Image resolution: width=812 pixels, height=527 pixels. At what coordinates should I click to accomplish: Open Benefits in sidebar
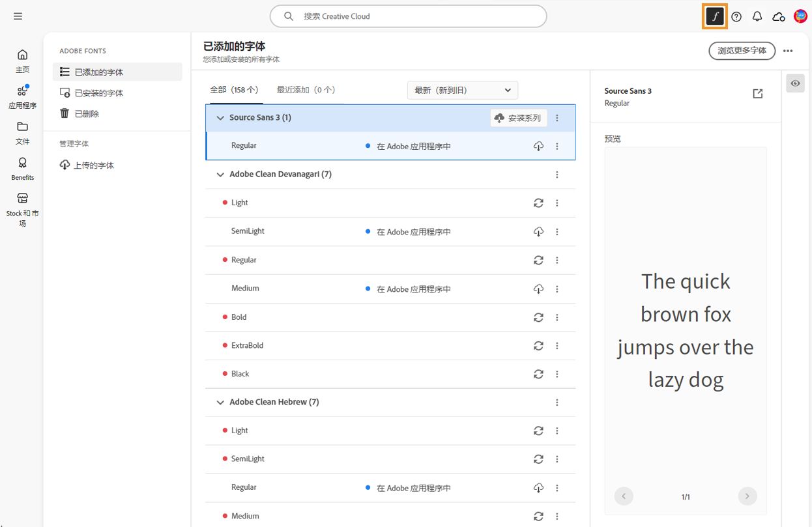click(x=22, y=169)
